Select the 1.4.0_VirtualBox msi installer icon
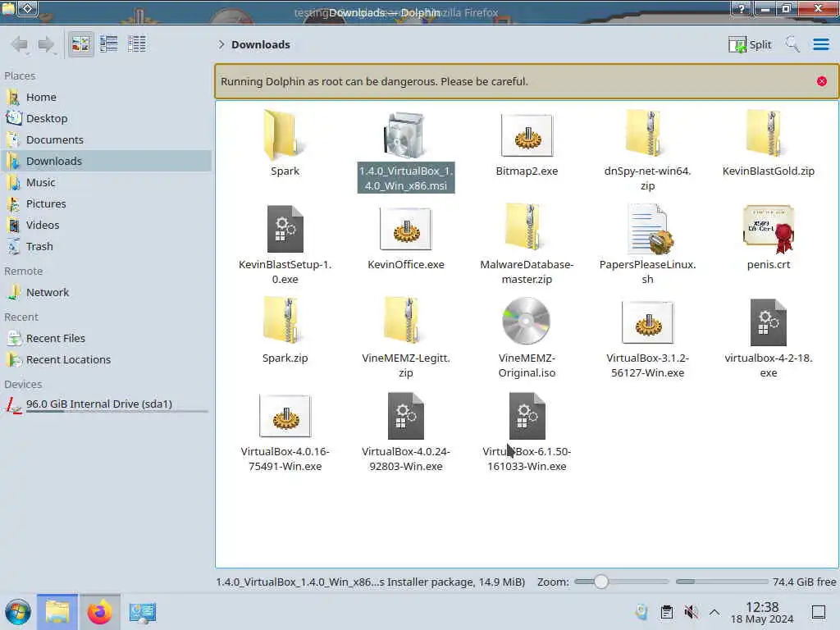 pyautogui.click(x=405, y=135)
